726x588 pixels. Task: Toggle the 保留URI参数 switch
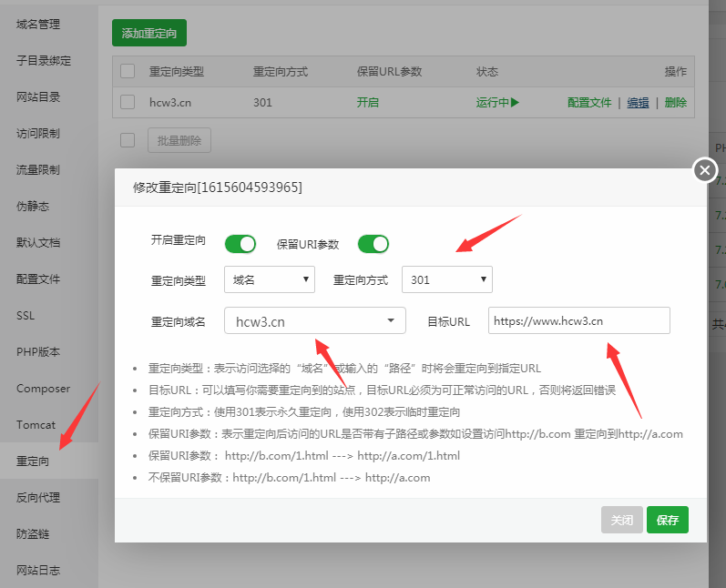pyautogui.click(x=373, y=244)
